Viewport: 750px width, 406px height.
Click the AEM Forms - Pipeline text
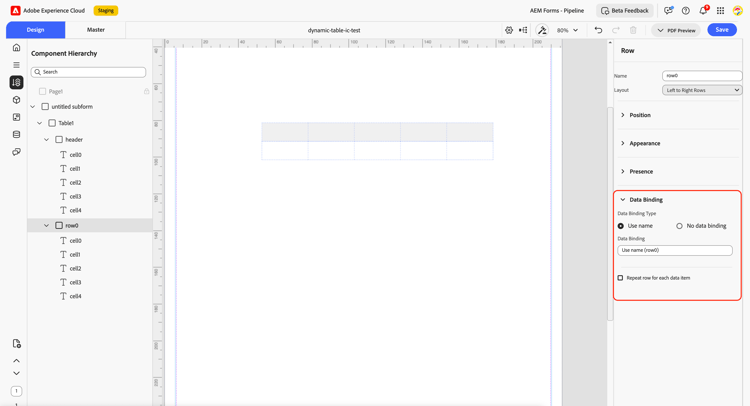(x=557, y=11)
